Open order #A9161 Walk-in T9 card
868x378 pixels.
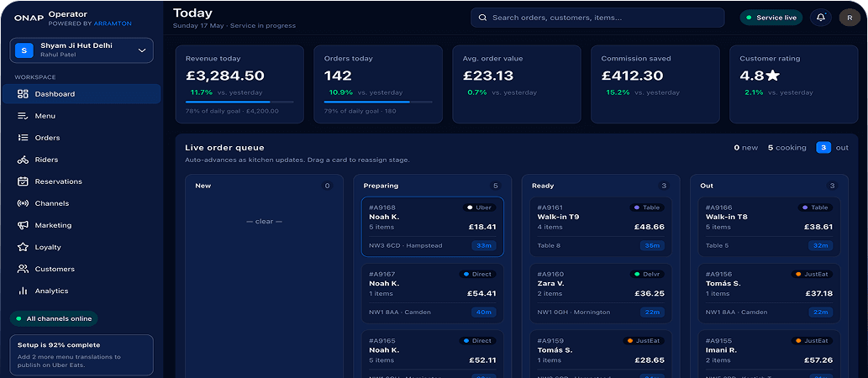click(x=601, y=227)
